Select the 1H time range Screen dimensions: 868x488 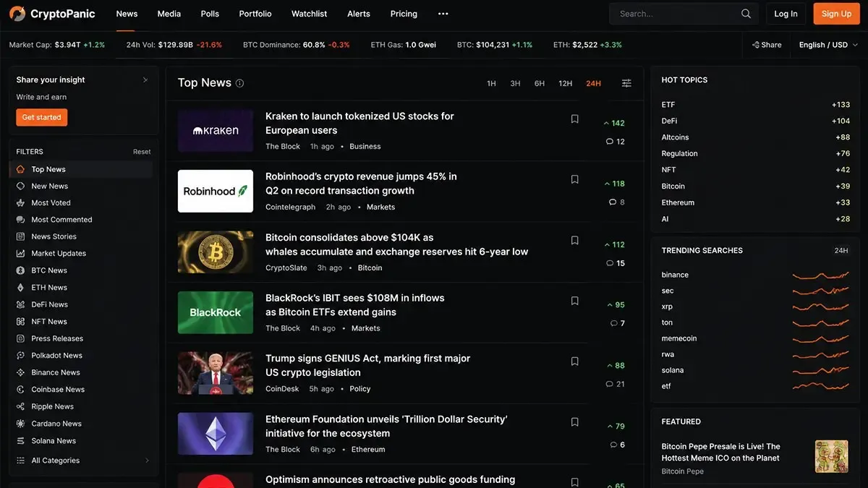click(x=491, y=84)
